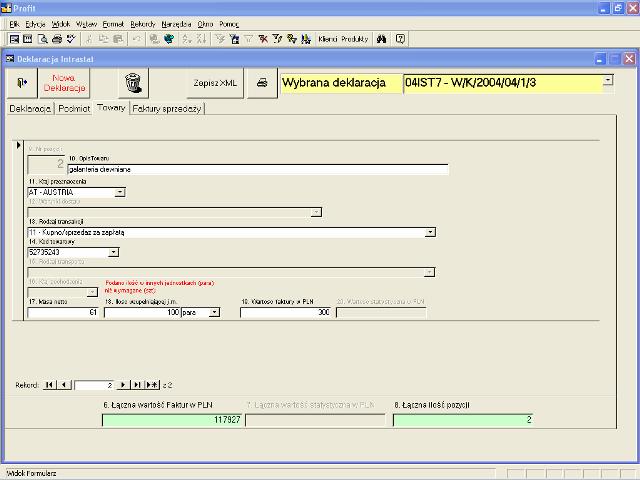Viewport: 640px width, 480px height.
Task: Click the Klienci toolbar button
Action: [x=328, y=39]
